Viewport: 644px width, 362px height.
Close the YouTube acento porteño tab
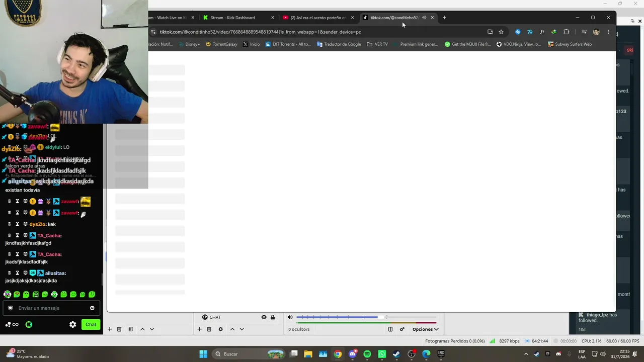[352, 18]
